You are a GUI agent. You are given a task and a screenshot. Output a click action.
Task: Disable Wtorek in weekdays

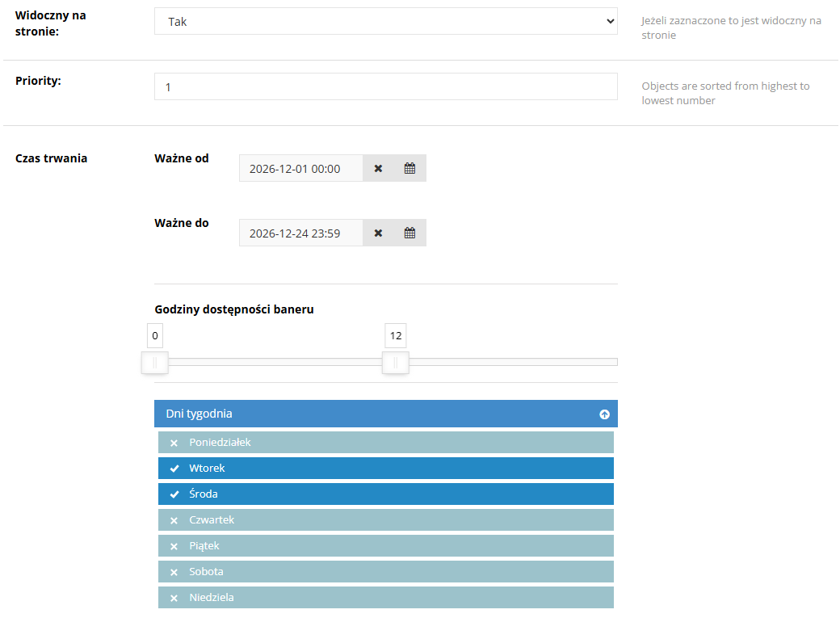(386, 469)
